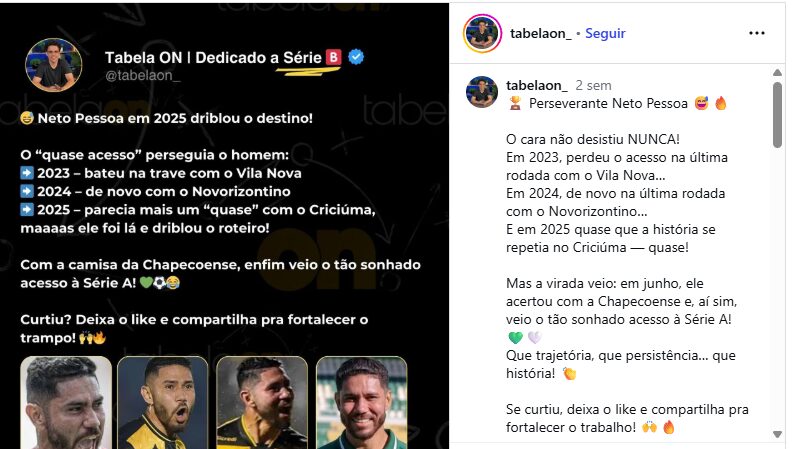Screen dimensions: 792x449
Task: Click the 2 sem timestamp
Action: [x=593, y=85]
